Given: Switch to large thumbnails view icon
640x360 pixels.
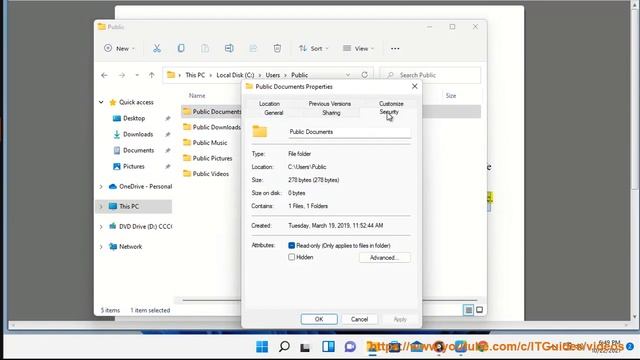Looking at the screenshot, I should point(480,310).
